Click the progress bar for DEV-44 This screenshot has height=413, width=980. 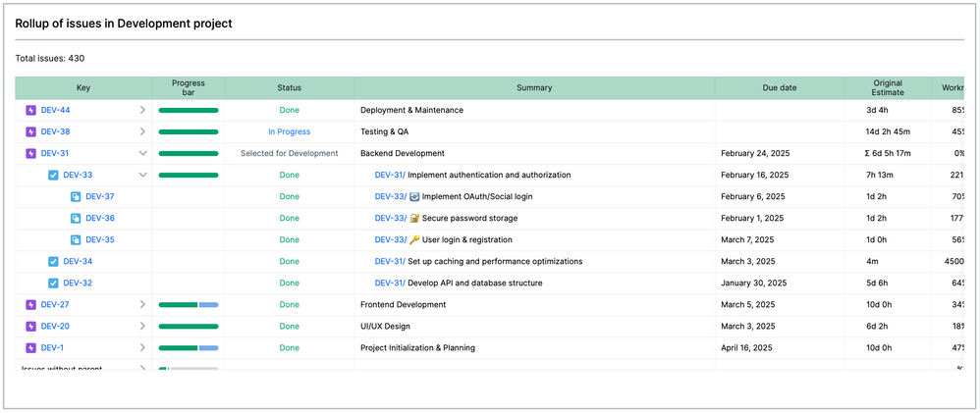point(189,110)
